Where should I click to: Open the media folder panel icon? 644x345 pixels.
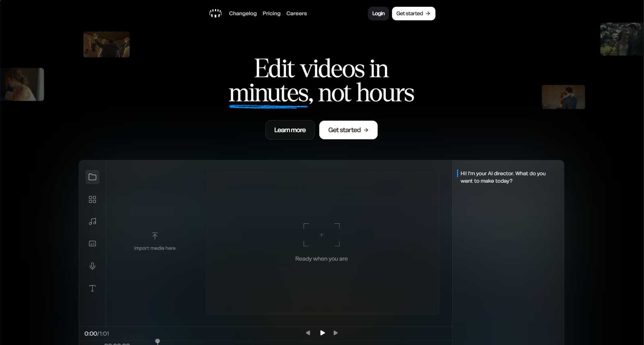[x=93, y=177]
